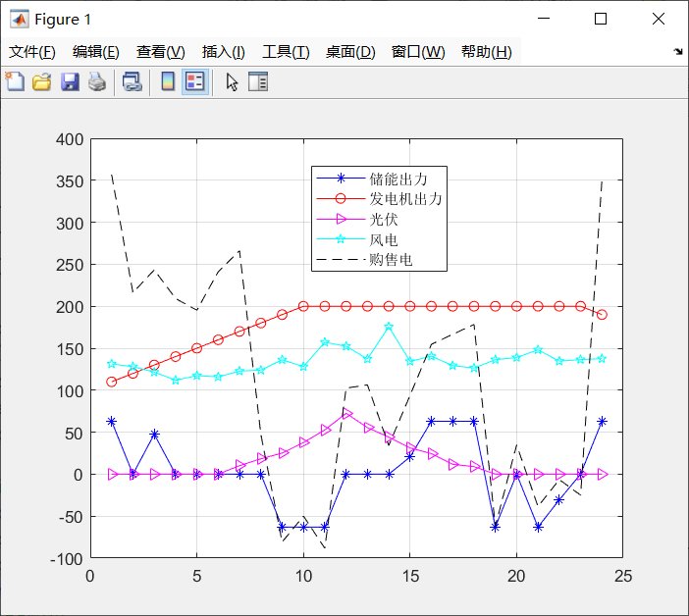Open the 窗口(W) menu
This screenshot has width=689, height=616.
[418, 52]
